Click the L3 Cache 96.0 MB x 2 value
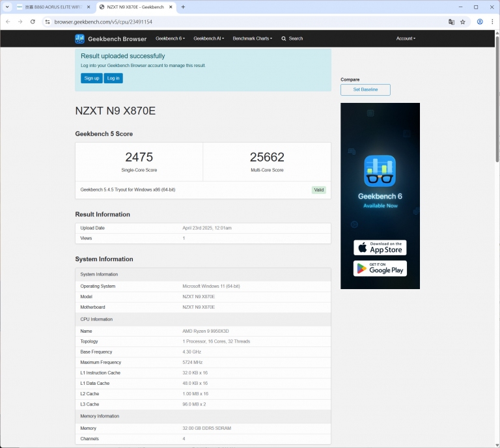This screenshot has width=500, height=448. tap(194, 404)
